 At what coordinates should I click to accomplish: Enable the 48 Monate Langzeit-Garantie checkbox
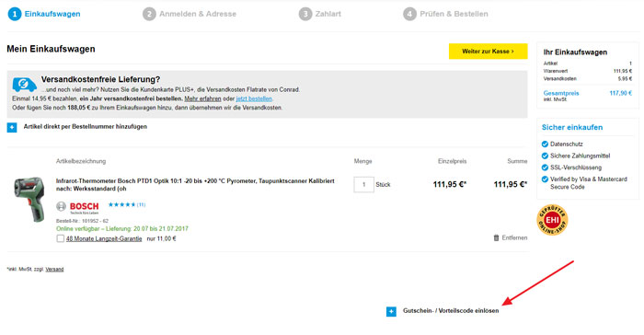click(x=61, y=238)
